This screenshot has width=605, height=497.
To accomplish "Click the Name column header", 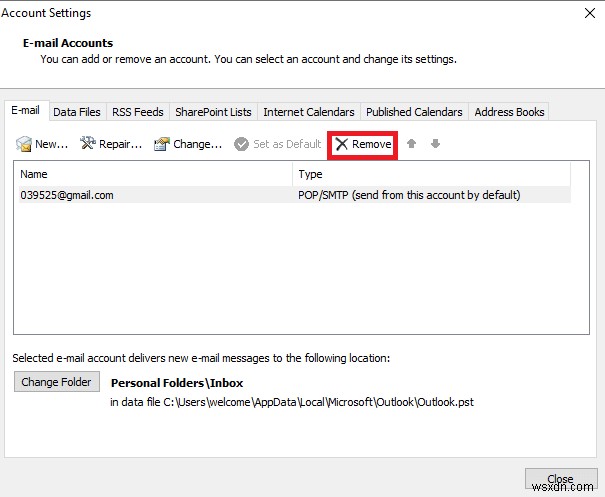I will click(x=155, y=174).
